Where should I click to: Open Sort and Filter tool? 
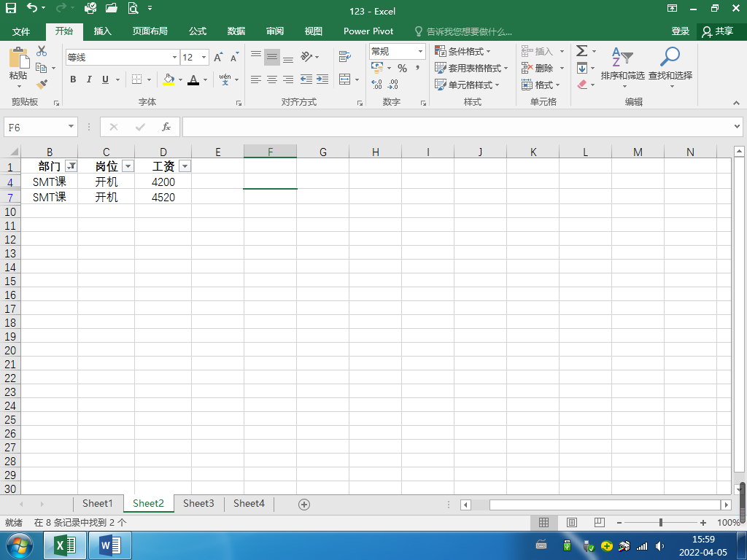(623, 66)
